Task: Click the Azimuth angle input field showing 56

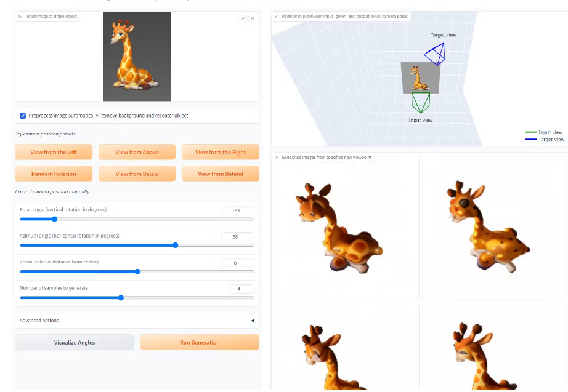Action: 238,236
